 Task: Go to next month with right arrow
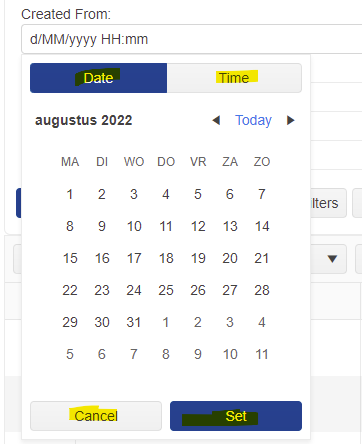291,120
